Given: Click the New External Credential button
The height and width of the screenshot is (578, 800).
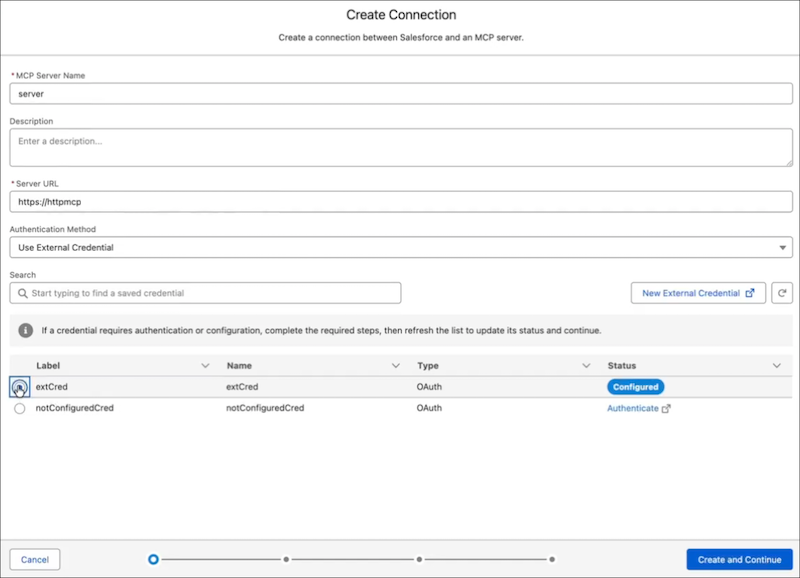Looking at the screenshot, I should tap(698, 293).
